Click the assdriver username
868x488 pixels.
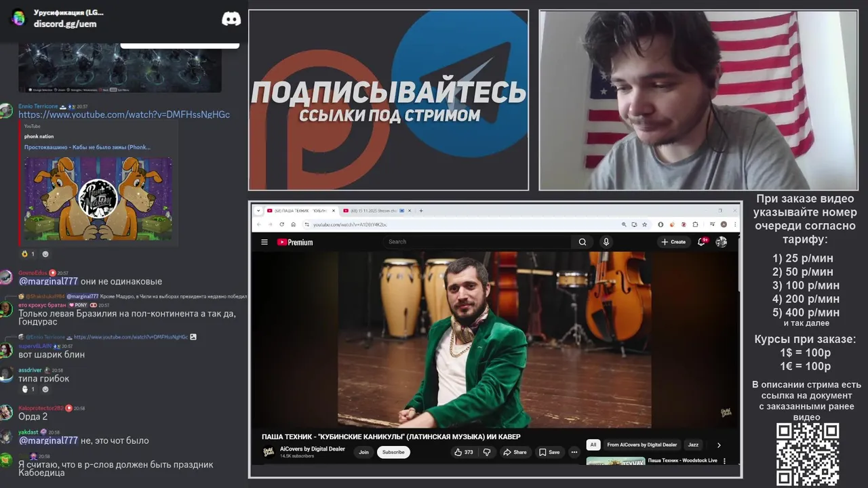point(30,370)
